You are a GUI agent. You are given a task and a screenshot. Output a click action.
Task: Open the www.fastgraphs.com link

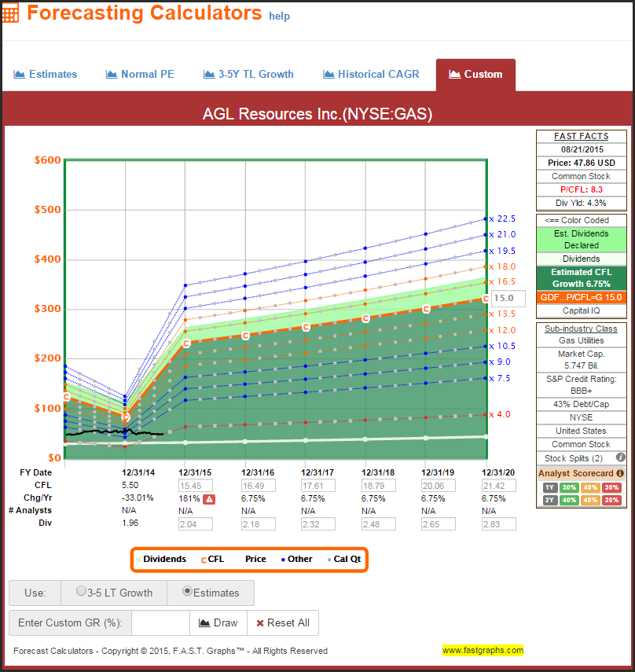point(483,651)
